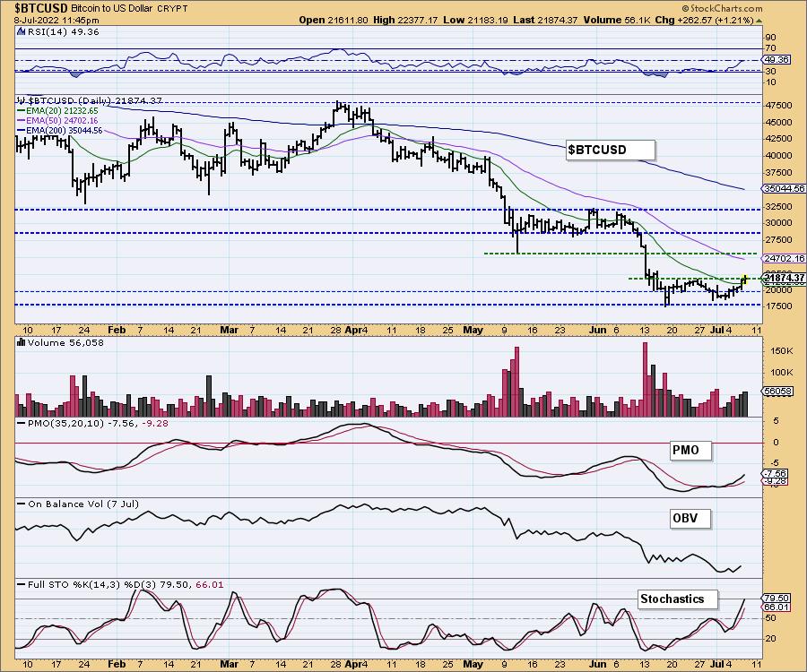This screenshot has height=672, width=807.
Task: Click the StockCharts.com copyright watermark link
Action: pyautogui.click(x=722, y=9)
